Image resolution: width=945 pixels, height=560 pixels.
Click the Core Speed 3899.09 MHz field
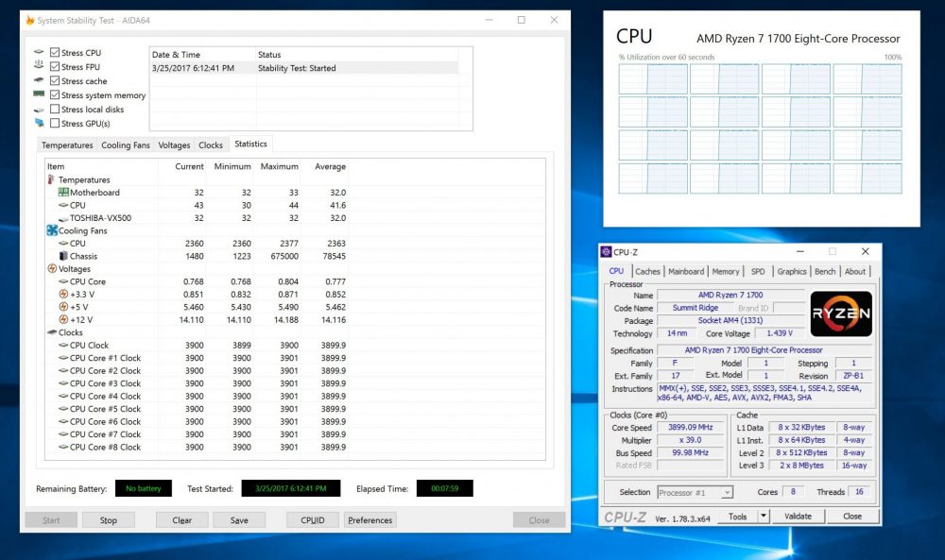690,427
